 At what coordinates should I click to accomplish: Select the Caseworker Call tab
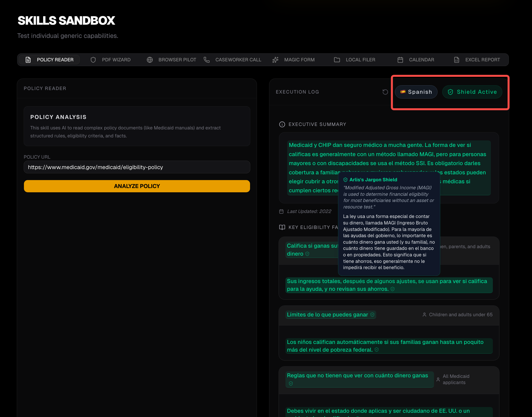click(232, 60)
